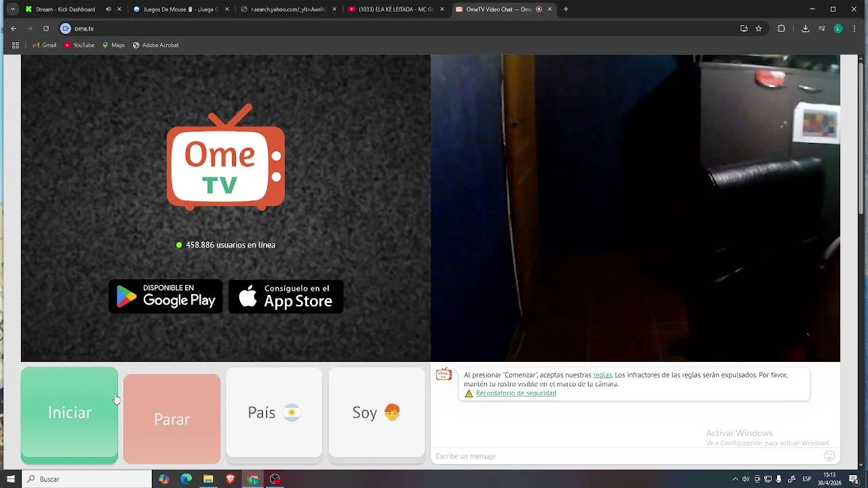The height and width of the screenshot is (488, 868).
Task: Open the browser Downloads icon
Action: [x=806, y=28]
